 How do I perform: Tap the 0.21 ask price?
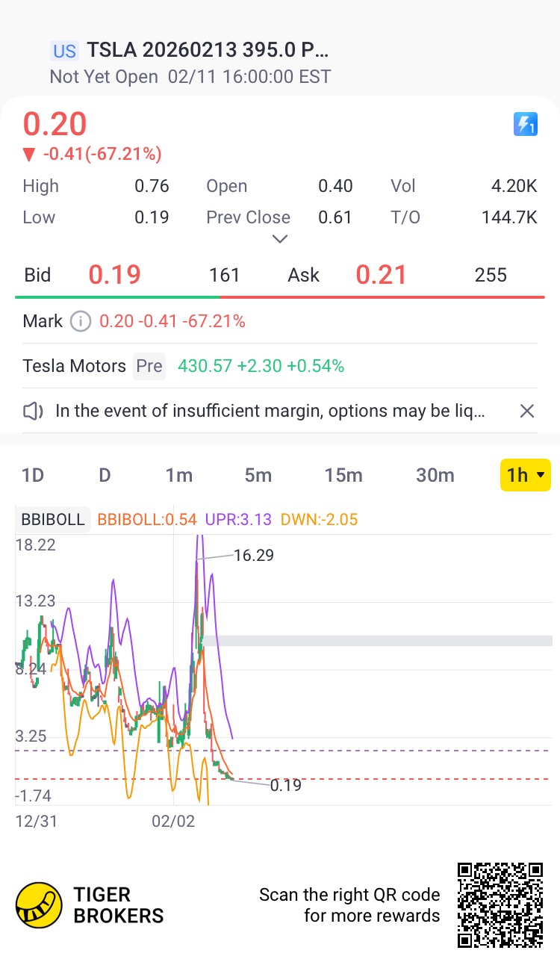[x=381, y=275]
